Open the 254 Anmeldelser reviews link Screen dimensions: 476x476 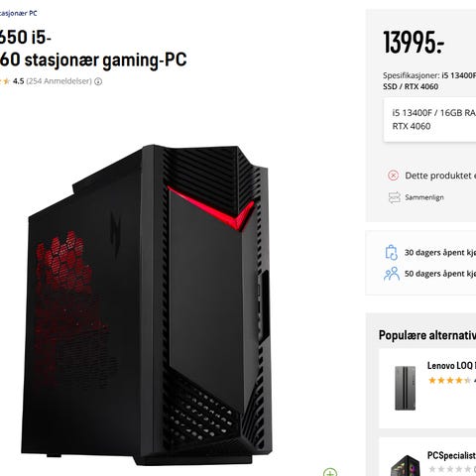click(59, 81)
